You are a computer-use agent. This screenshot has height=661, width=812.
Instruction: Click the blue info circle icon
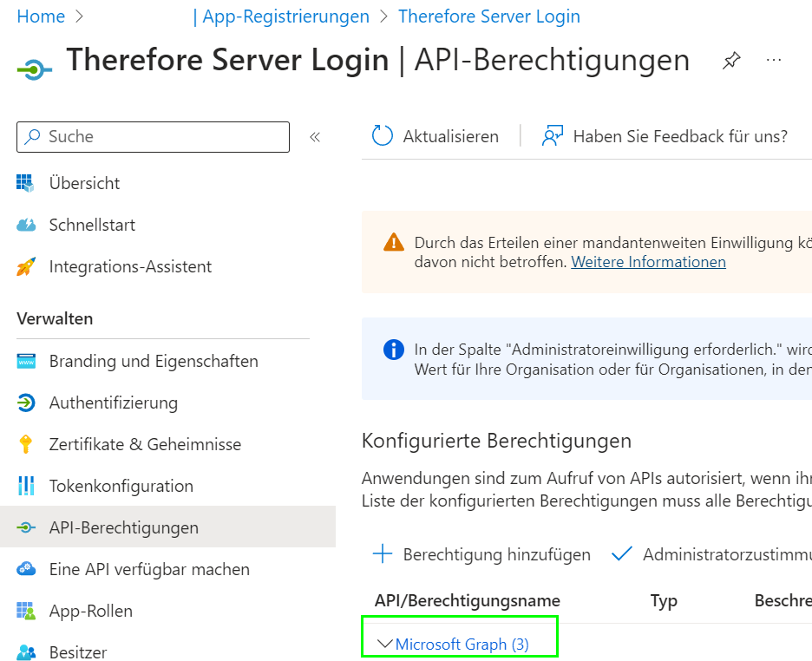tap(394, 350)
